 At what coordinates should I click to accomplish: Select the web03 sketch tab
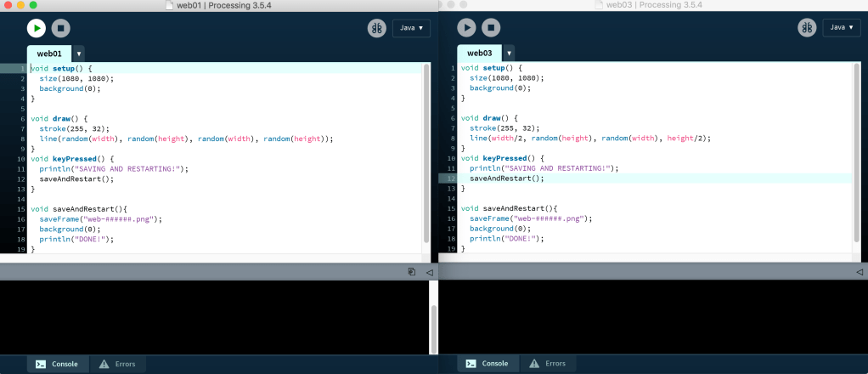point(480,54)
